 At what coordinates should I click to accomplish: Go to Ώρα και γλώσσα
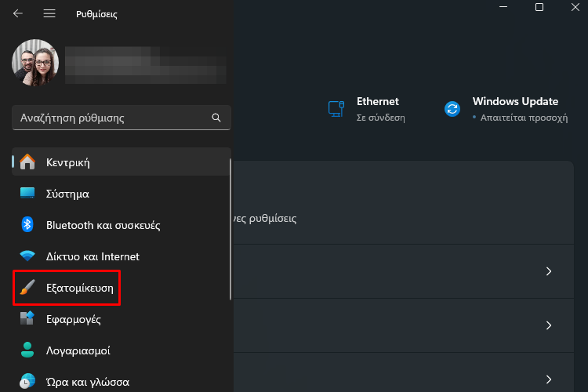(x=122, y=382)
